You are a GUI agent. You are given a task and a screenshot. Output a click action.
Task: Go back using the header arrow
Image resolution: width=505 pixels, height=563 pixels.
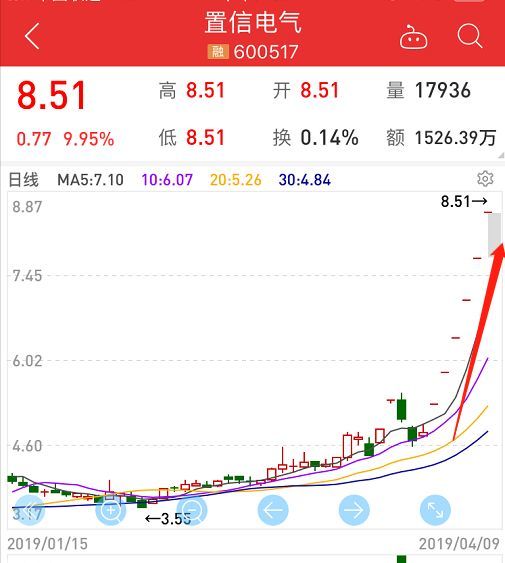click(x=32, y=36)
